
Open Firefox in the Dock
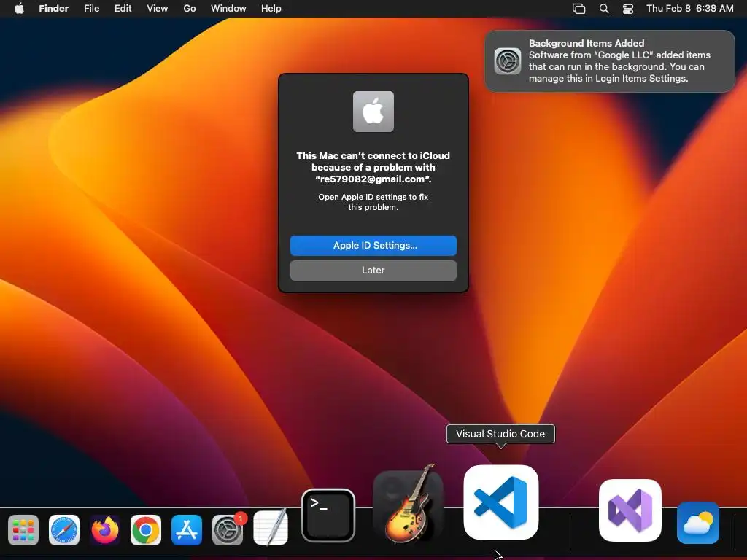(x=105, y=530)
